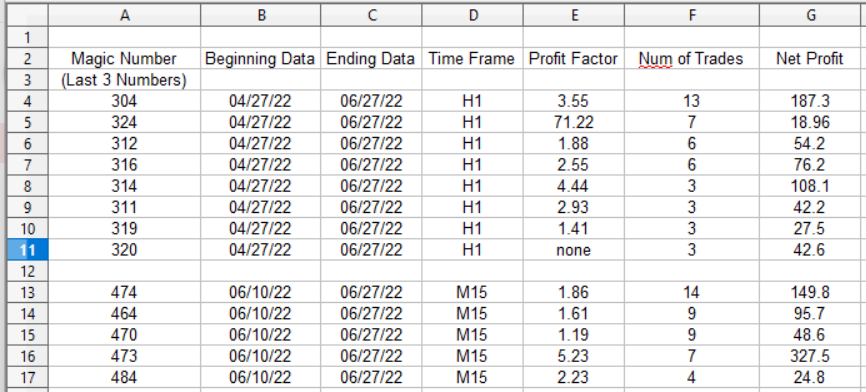Select row 2 header
This screenshot has height=392, width=866.
point(28,59)
